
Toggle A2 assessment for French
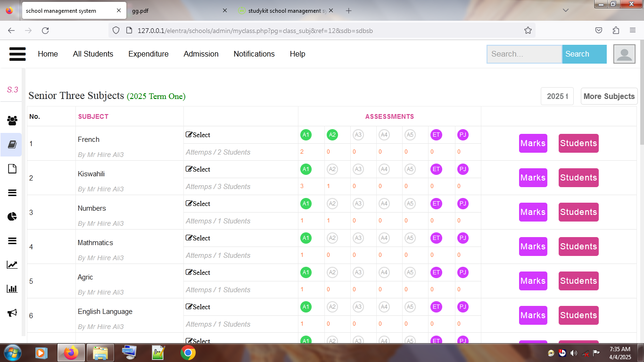click(x=332, y=135)
